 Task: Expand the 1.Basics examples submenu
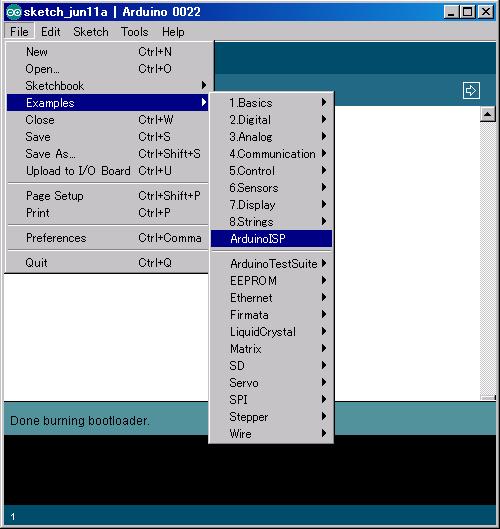pos(272,103)
